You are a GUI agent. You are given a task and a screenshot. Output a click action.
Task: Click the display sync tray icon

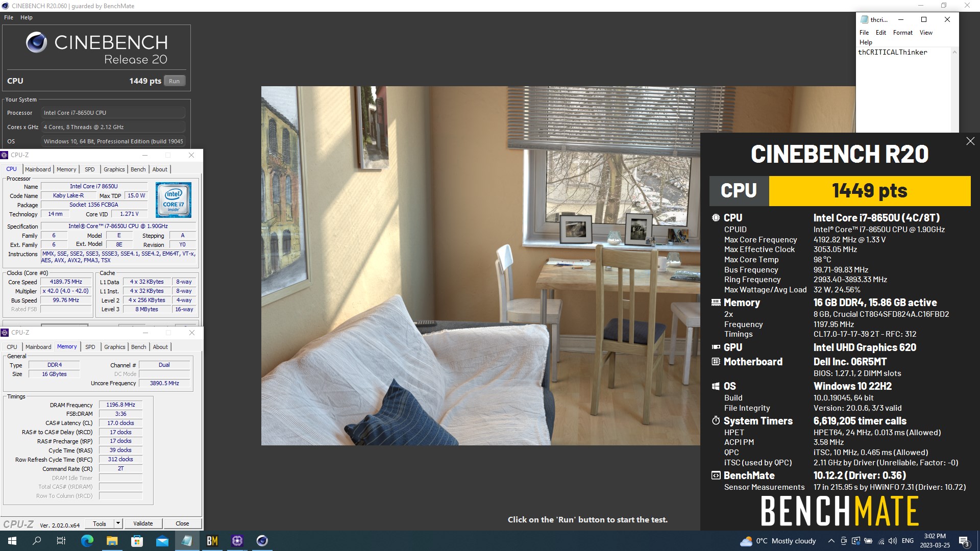pos(856,541)
